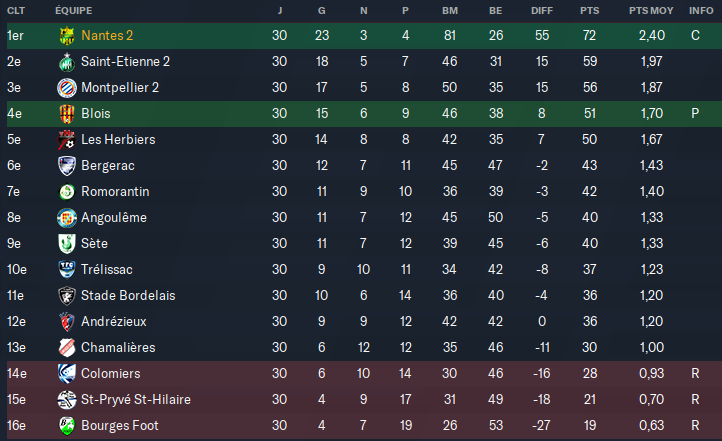722x441 pixels.
Task: Sort table by PTS column header
Action: click(x=589, y=10)
